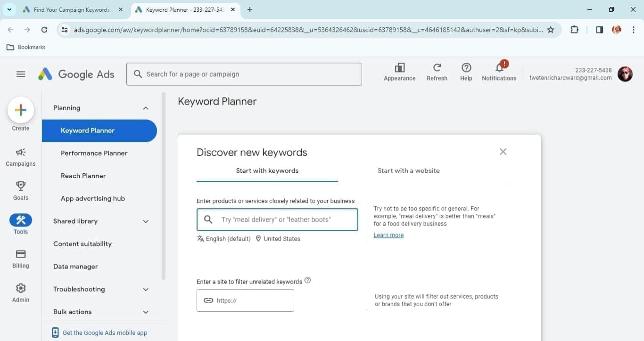Select the Keyword Planner browser tab
Screen dimensions: 644x341
pos(184,9)
